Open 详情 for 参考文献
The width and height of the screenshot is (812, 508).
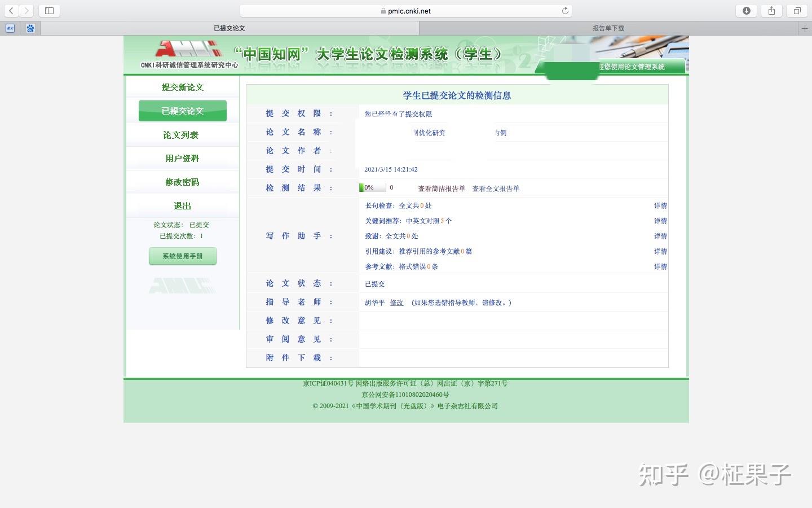(660, 266)
